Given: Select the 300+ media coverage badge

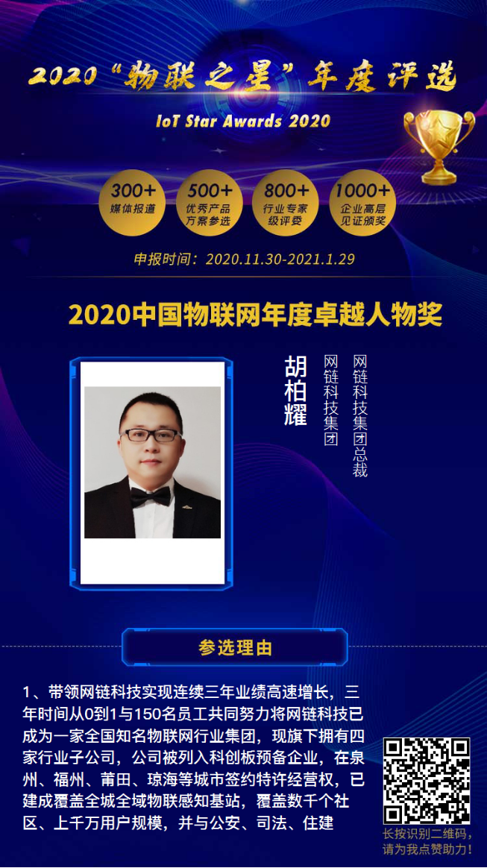Looking at the screenshot, I should pyautogui.click(x=132, y=203).
